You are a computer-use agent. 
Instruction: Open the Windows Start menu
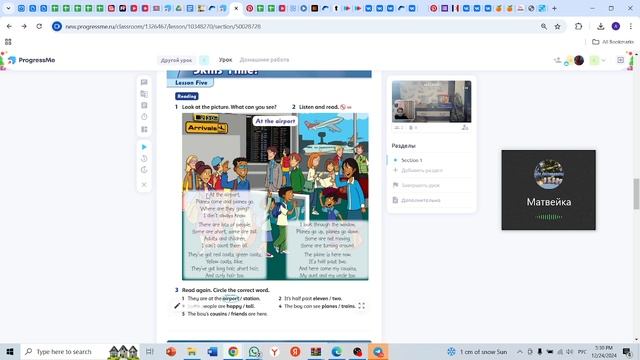10,351
